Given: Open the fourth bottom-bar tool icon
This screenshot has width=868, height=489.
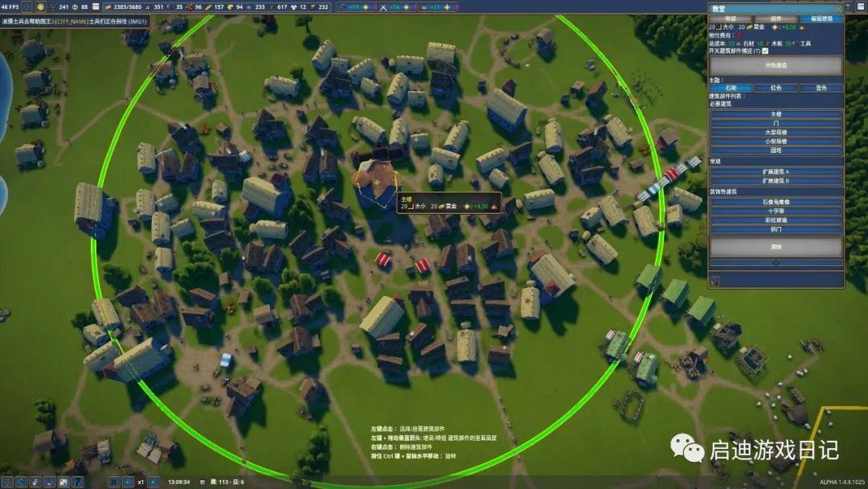Looking at the screenshot, I should (x=49, y=482).
